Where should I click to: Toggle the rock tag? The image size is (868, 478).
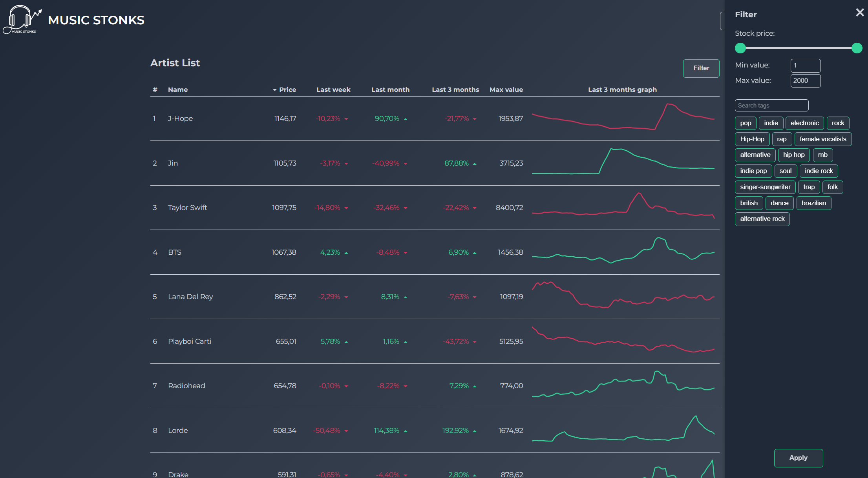pos(838,123)
